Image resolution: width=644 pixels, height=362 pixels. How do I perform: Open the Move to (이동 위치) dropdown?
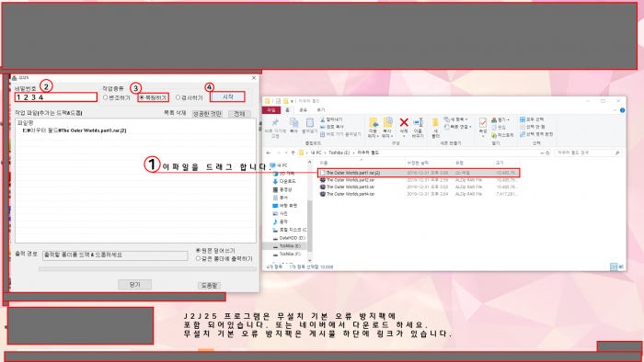(373, 128)
